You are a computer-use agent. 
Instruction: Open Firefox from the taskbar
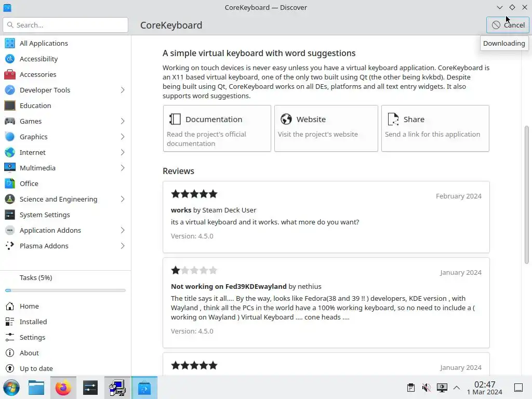[63, 388]
